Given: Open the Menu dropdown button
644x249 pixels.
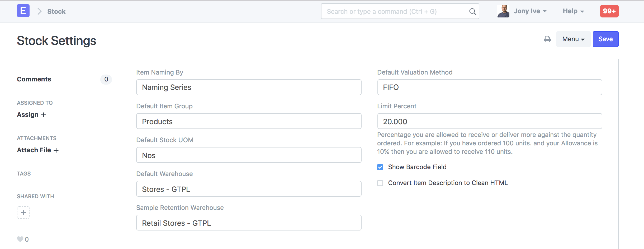Looking at the screenshot, I should point(573,39).
